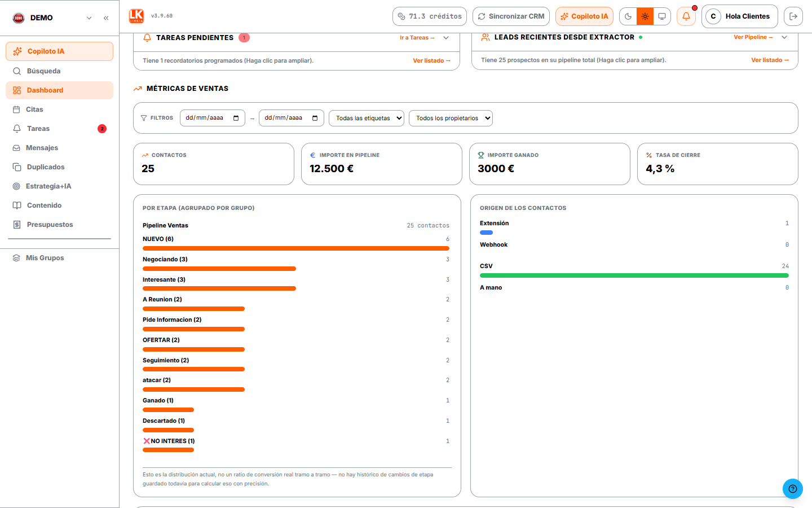Click the Hola Clientes user avatar
Image resolution: width=812 pixels, height=508 pixels.
(x=713, y=16)
